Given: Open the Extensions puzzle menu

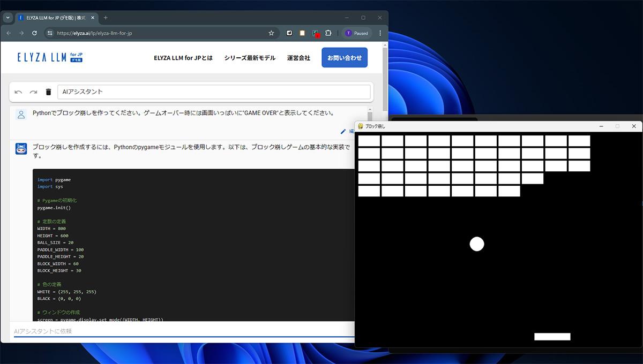Looking at the screenshot, I should [328, 33].
